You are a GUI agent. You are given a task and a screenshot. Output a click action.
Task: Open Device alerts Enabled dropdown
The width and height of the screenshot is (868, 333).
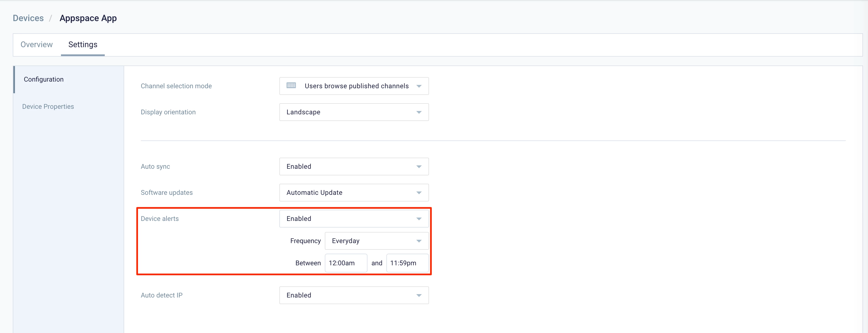[x=353, y=219]
